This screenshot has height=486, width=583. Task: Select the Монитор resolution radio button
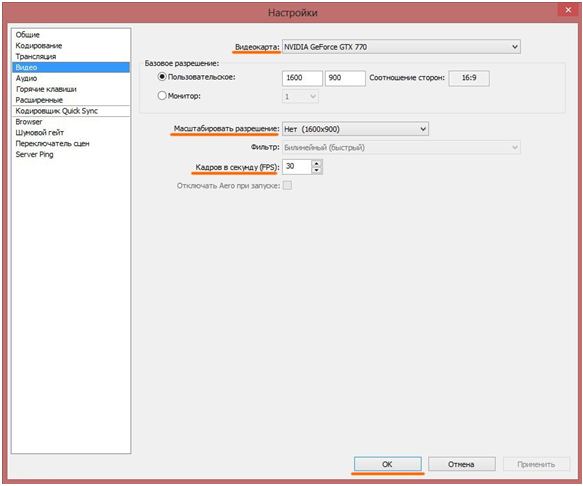tap(162, 96)
